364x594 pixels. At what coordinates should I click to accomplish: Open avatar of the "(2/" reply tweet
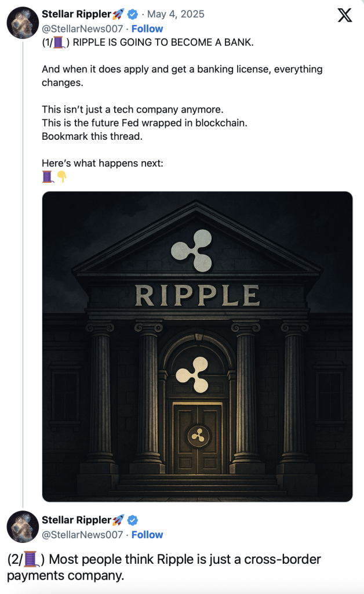23,527
